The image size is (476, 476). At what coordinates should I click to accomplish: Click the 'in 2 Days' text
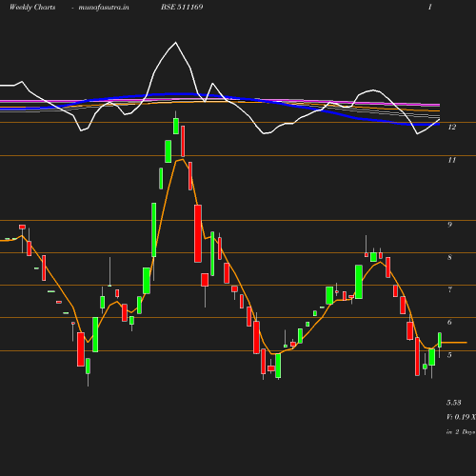click(x=461, y=432)
